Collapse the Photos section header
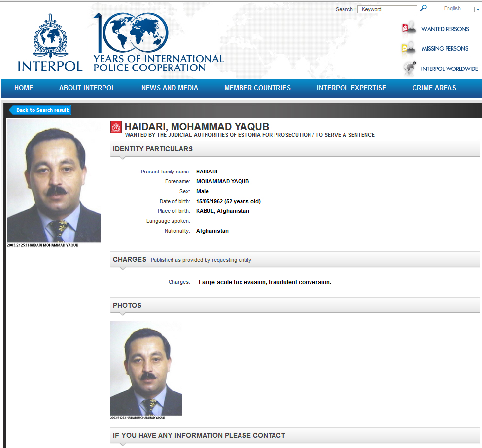The width and height of the screenshot is (482, 448). pyautogui.click(x=295, y=305)
